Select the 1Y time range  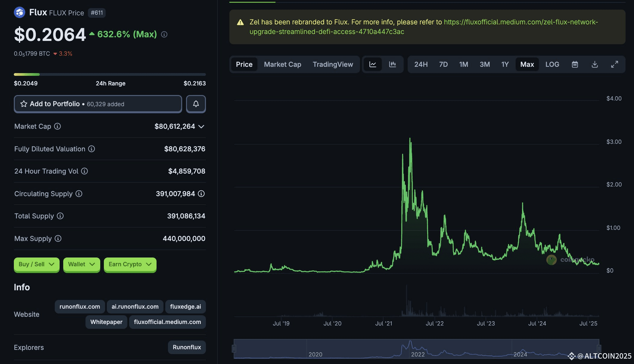(x=505, y=64)
